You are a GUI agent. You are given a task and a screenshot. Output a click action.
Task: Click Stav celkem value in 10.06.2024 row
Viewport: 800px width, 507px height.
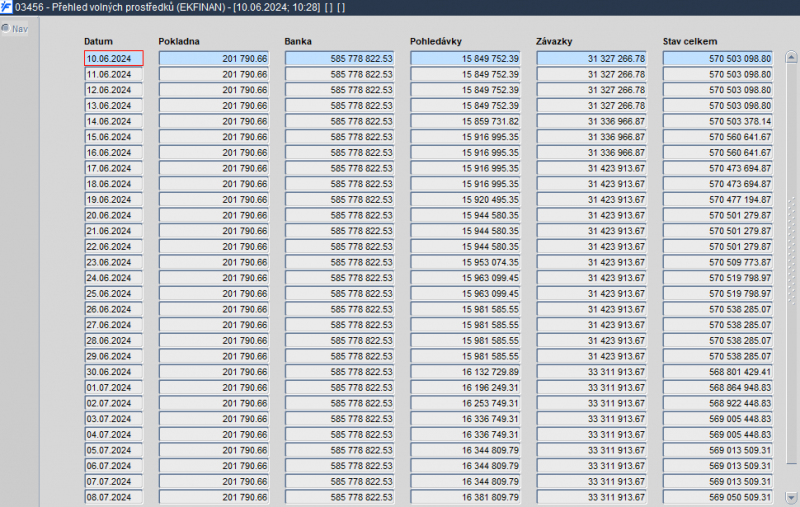click(718, 58)
